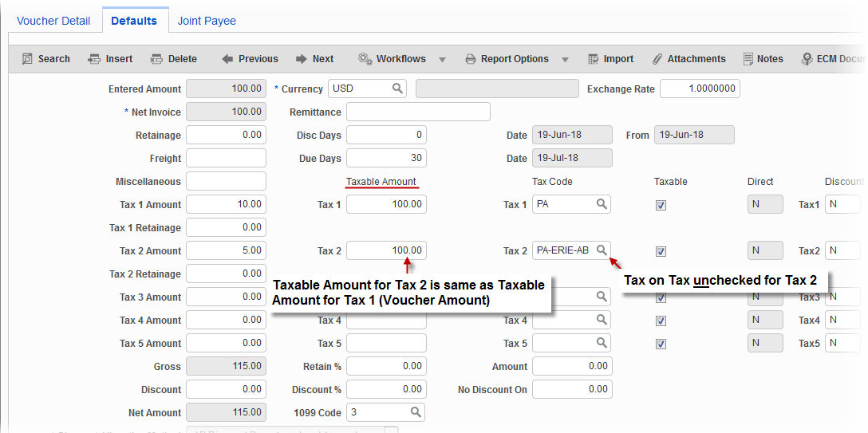Click the Insert record icon
This screenshot has width=868, height=433.
(x=93, y=59)
